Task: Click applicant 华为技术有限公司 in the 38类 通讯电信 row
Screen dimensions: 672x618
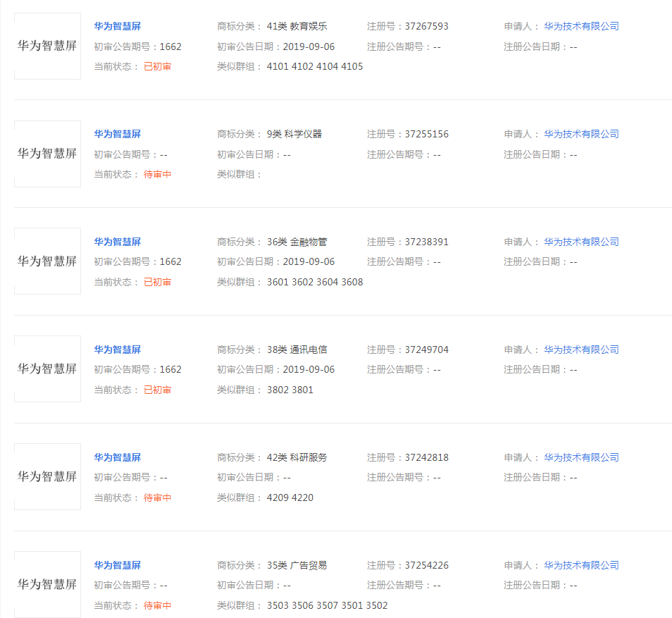Action: (582, 350)
